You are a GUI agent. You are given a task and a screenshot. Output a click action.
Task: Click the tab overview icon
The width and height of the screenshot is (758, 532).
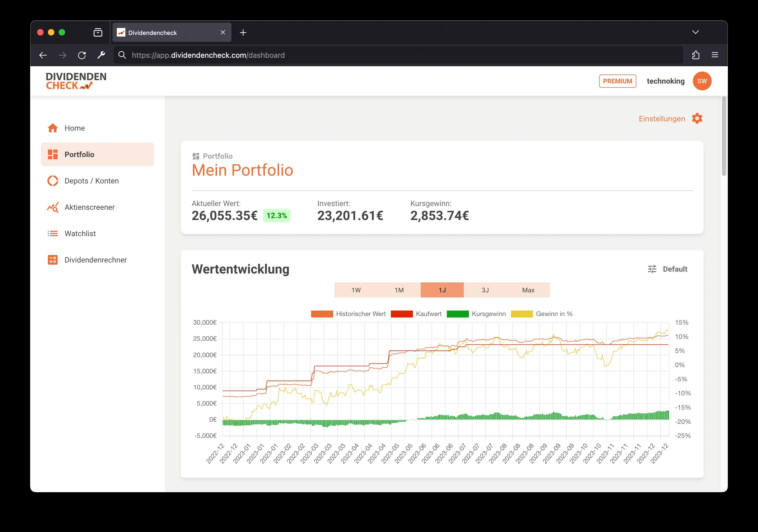click(x=98, y=32)
